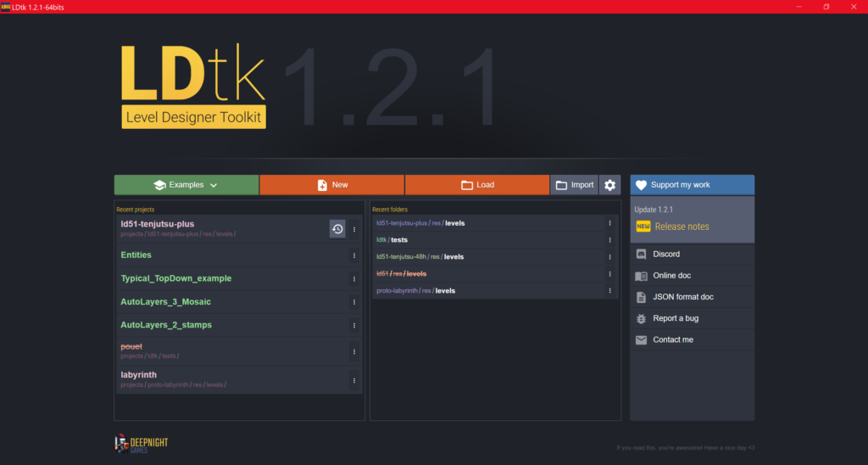Open the options menu for ldtk / tests folder
The image size is (868, 465).
point(610,240)
